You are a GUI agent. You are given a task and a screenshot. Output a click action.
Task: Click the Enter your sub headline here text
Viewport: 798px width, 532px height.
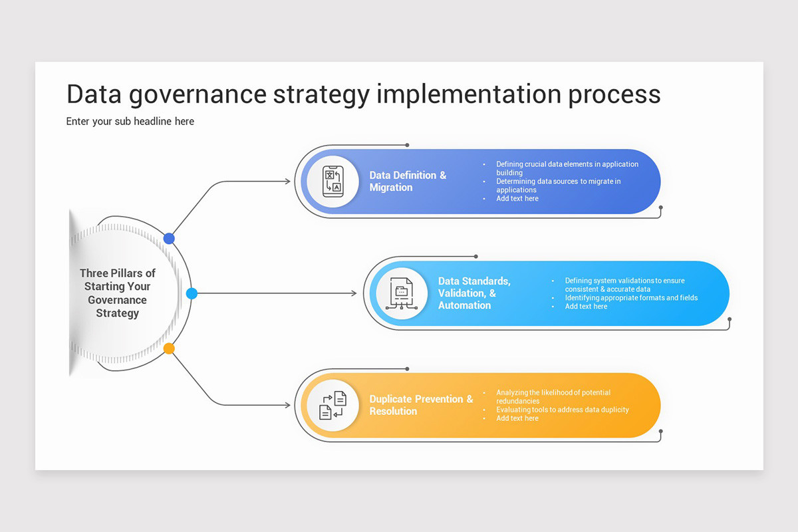click(130, 121)
